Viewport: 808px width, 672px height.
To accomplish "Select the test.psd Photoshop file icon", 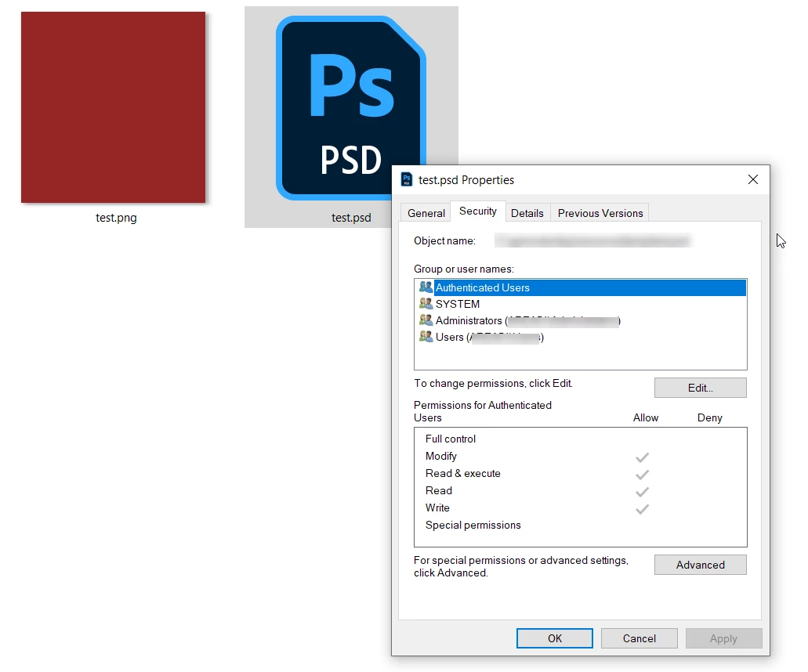I will 351,108.
